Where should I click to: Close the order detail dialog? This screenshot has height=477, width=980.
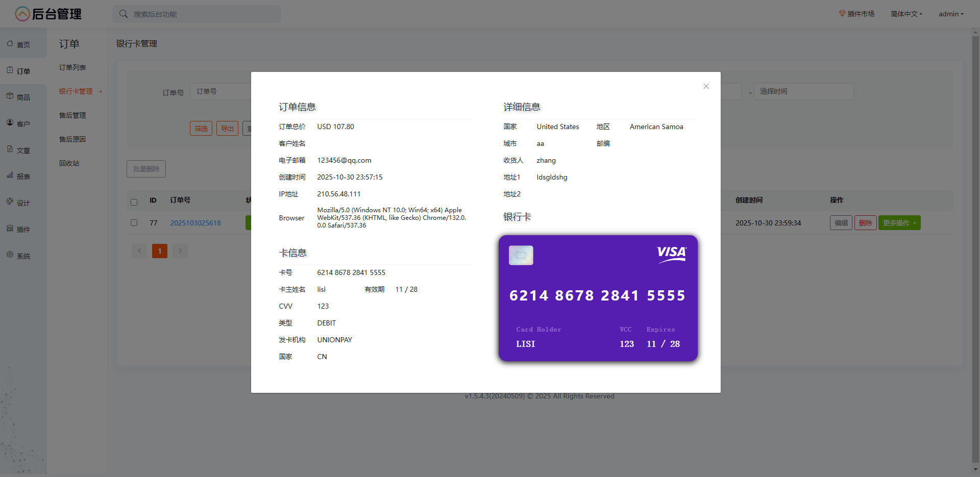[x=706, y=86]
